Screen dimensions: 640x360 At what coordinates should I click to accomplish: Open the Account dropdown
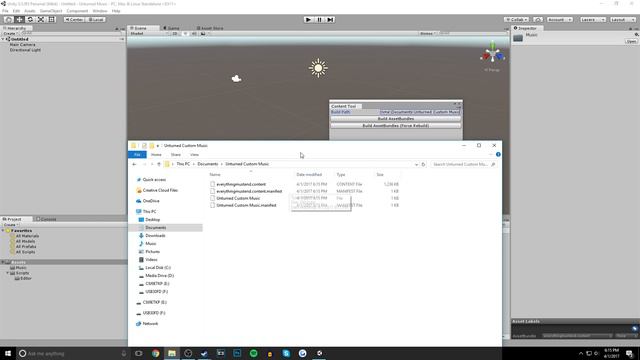(560, 20)
